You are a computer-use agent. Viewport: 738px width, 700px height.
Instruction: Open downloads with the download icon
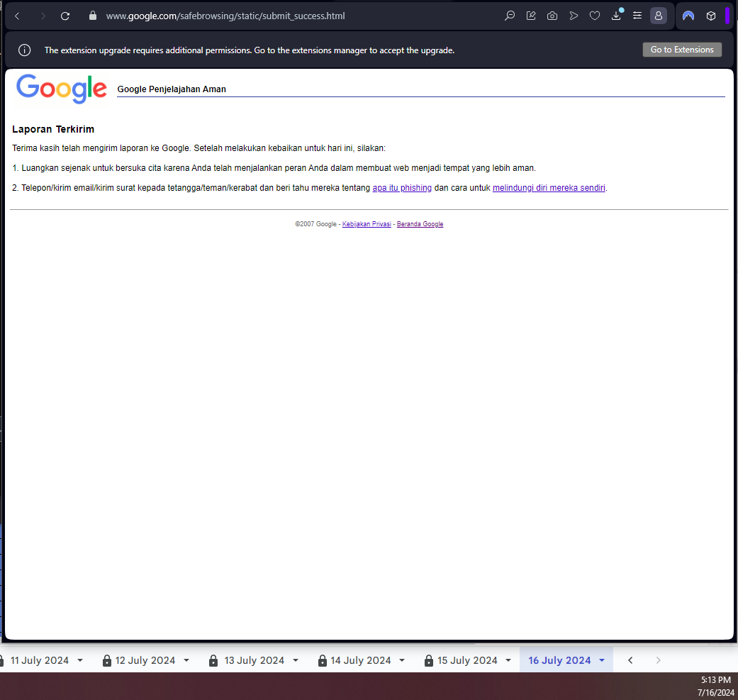point(616,16)
